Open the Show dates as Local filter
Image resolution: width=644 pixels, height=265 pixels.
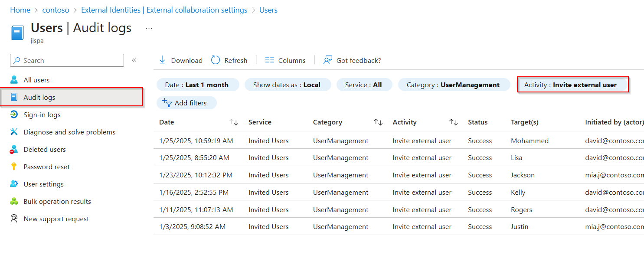tap(288, 85)
